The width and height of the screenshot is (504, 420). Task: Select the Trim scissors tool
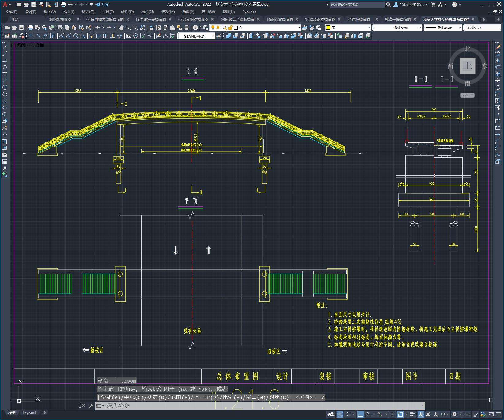498,108
